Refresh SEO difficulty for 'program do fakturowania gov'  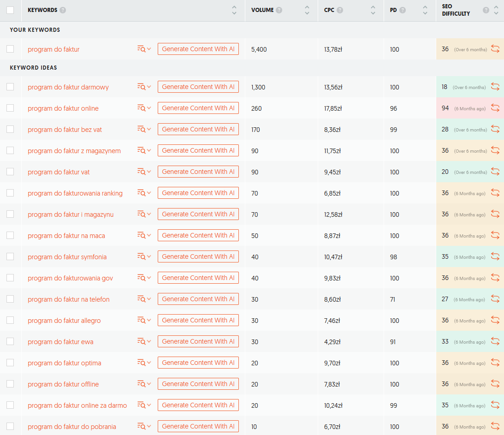495,278
